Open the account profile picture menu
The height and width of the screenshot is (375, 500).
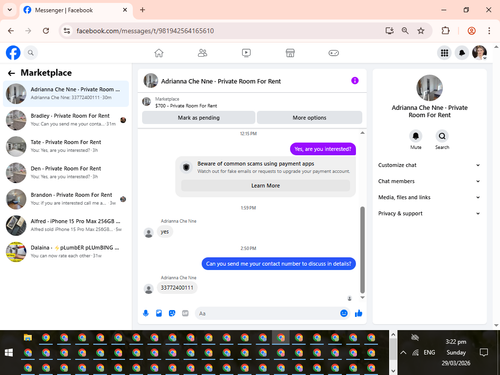479,53
